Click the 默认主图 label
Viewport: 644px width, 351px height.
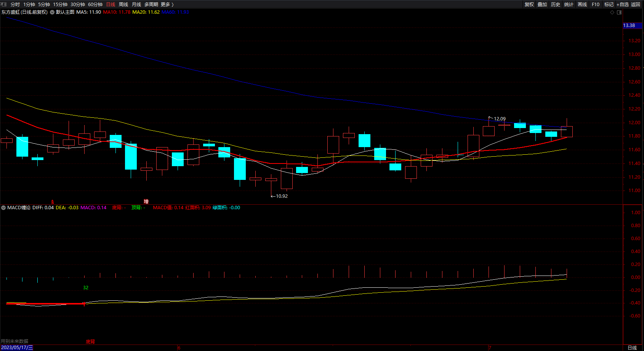click(x=65, y=12)
